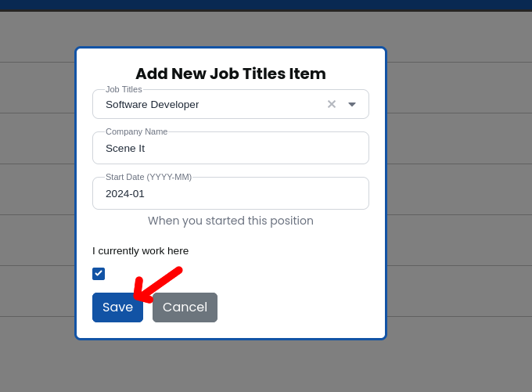Click empty white area beside Cancel button

click(297, 307)
